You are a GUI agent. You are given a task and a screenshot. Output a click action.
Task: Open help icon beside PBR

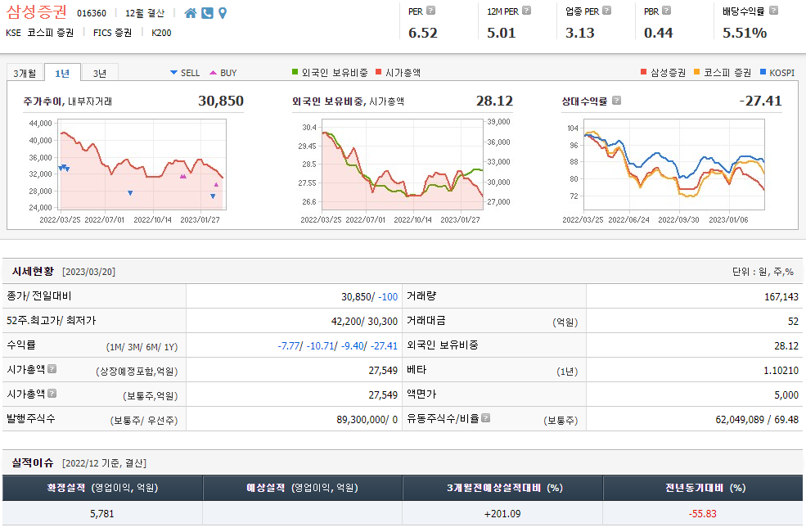(666, 11)
